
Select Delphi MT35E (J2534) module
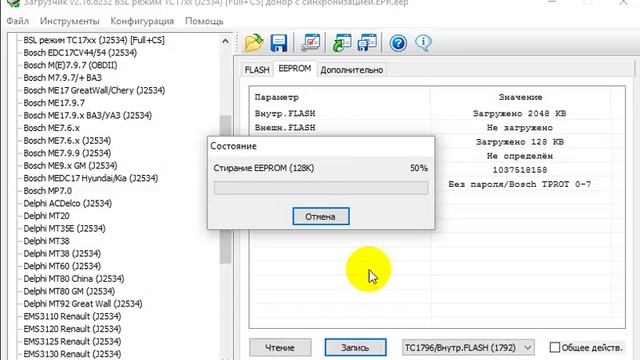pos(64,228)
